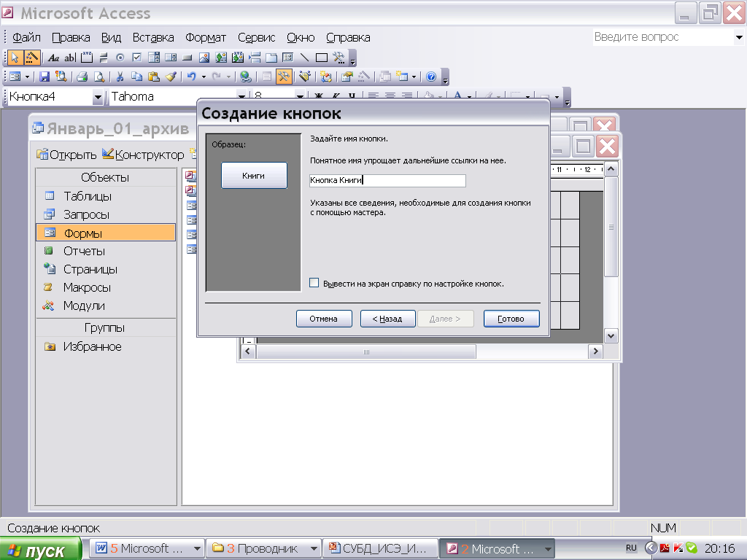The image size is (747, 560).
Task: Click Конструктор in the database window
Action: [143, 155]
